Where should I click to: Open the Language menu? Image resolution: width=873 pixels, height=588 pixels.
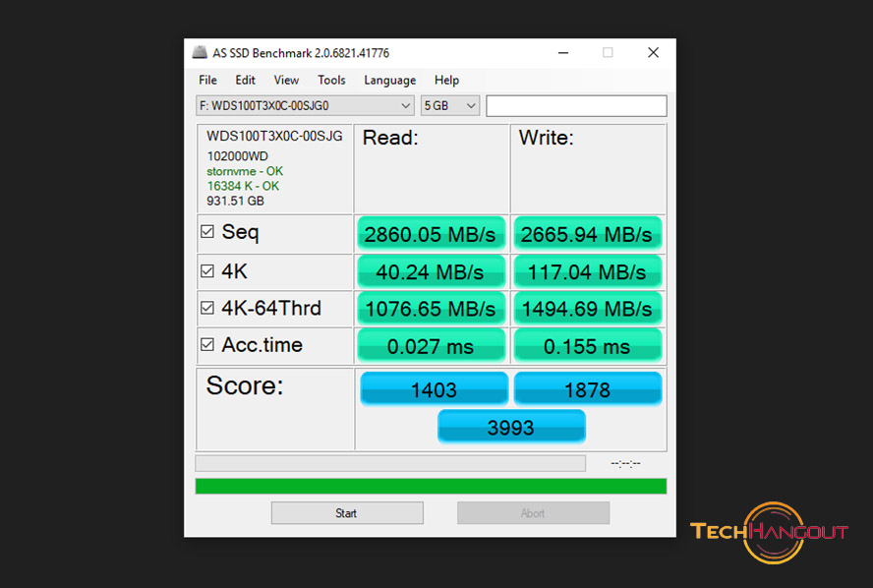coord(389,81)
